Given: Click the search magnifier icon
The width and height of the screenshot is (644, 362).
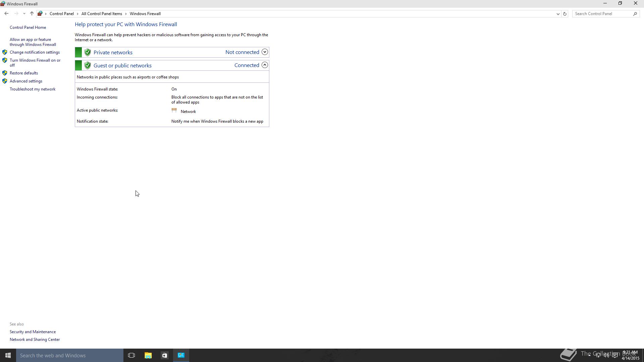Looking at the screenshot, I should [x=635, y=14].
